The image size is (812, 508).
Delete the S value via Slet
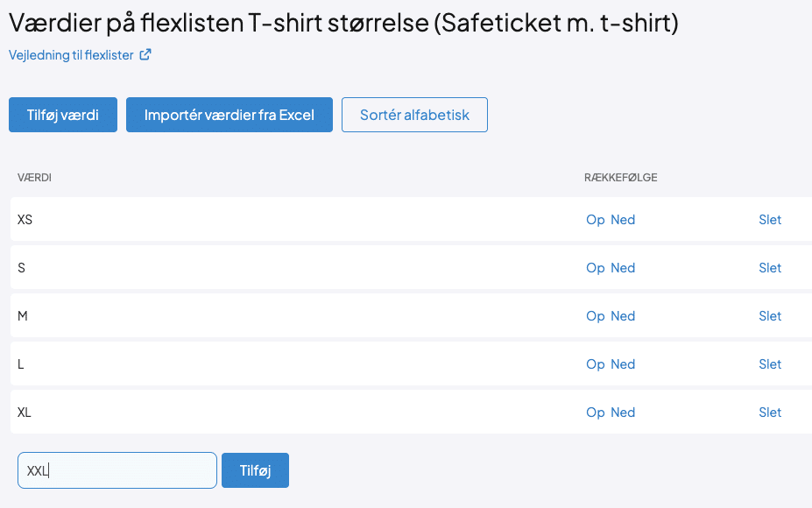(770, 268)
